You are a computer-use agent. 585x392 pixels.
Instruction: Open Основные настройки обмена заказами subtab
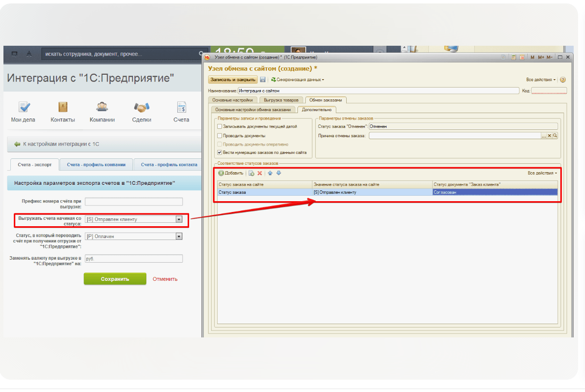tap(253, 110)
